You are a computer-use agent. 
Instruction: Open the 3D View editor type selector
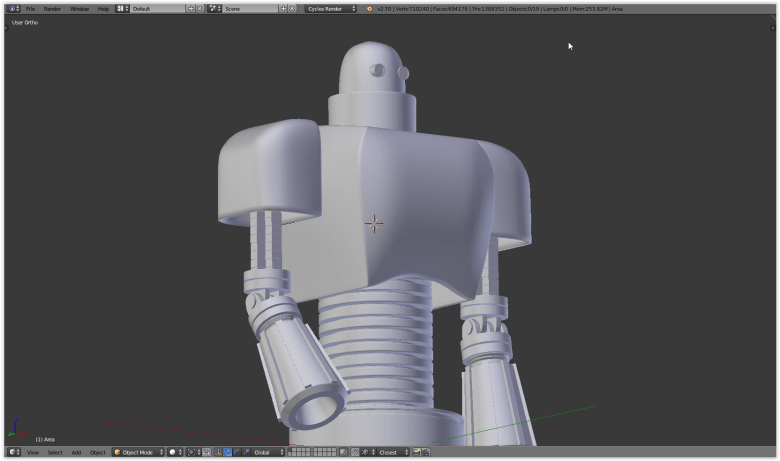[13, 452]
